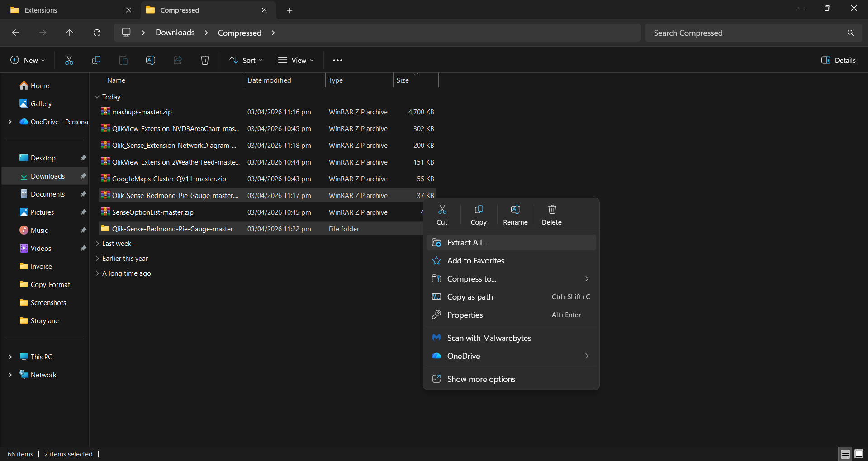Image resolution: width=868 pixels, height=461 pixels.
Task: Click the Delete trash icon in the context menu
Action: (x=551, y=215)
